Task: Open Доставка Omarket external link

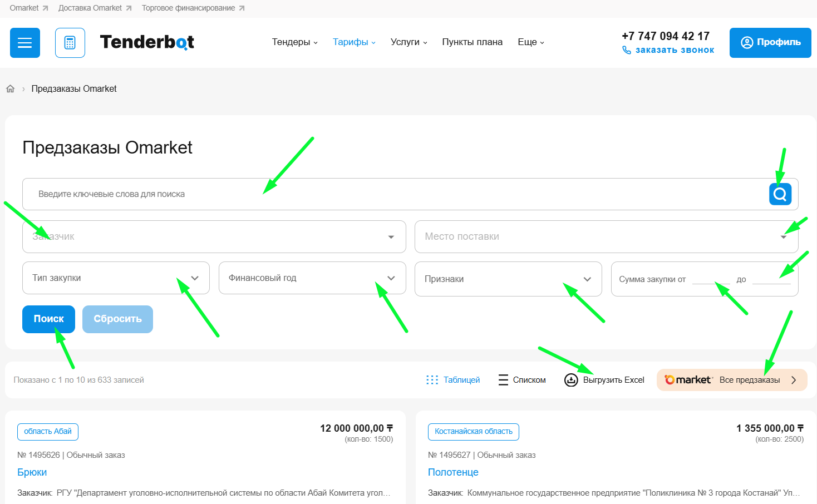Action: coord(95,8)
